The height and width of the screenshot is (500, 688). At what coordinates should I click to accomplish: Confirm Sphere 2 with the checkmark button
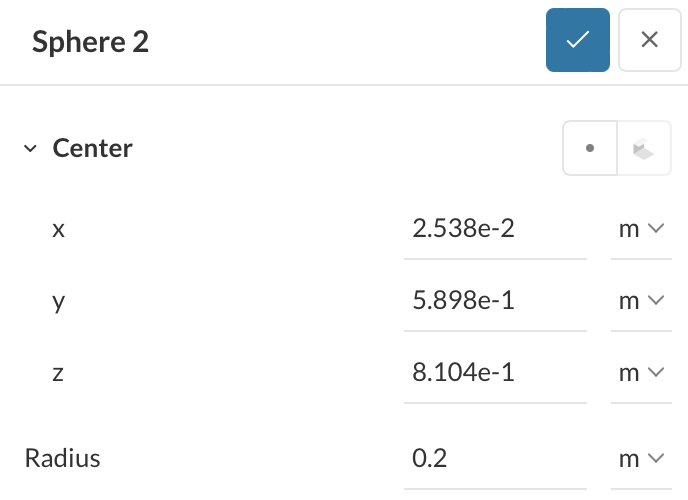coord(577,40)
